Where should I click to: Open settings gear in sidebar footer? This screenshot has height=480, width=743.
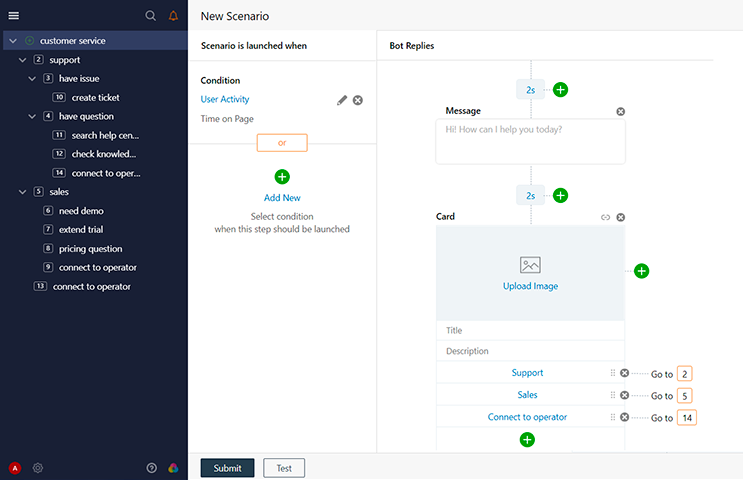click(38, 468)
